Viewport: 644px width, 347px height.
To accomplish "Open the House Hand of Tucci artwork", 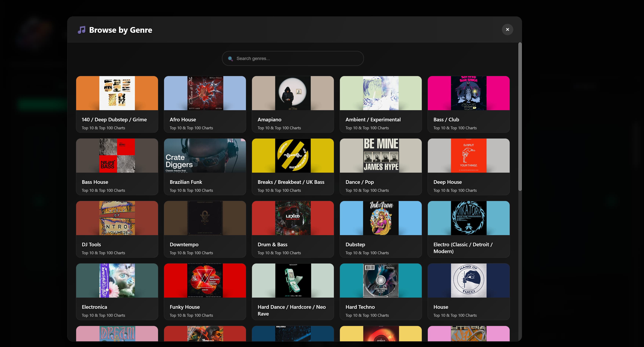I will [x=469, y=281].
